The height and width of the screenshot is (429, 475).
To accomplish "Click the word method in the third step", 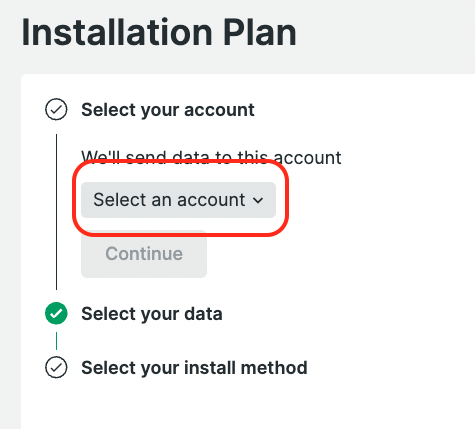I will (274, 368).
